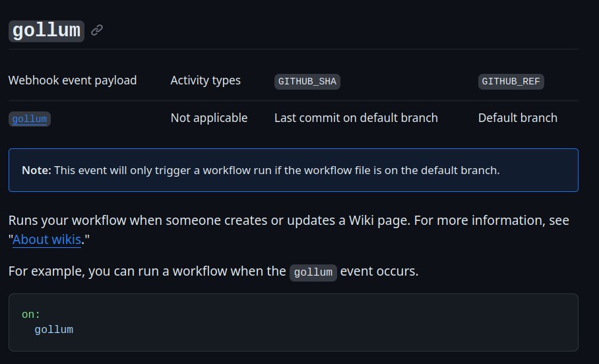Click the Note about default branch callout
This screenshot has height=364, width=599.
point(294,170)
